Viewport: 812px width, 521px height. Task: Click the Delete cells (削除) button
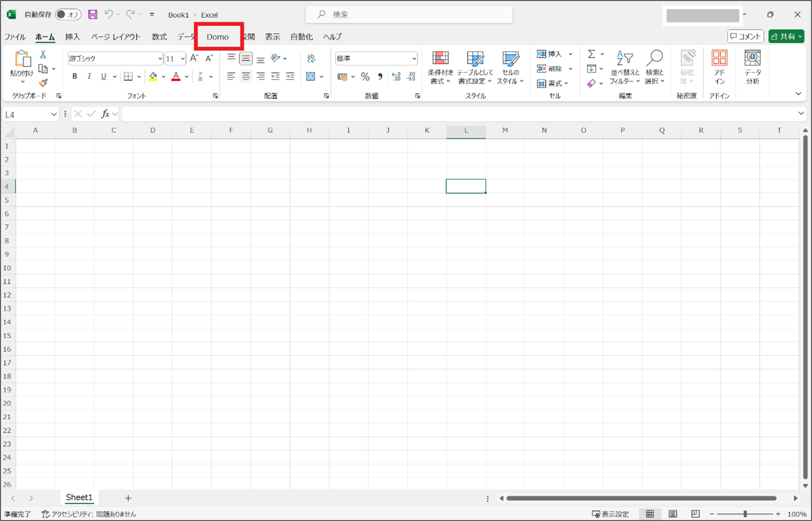[x=549, y=69]
